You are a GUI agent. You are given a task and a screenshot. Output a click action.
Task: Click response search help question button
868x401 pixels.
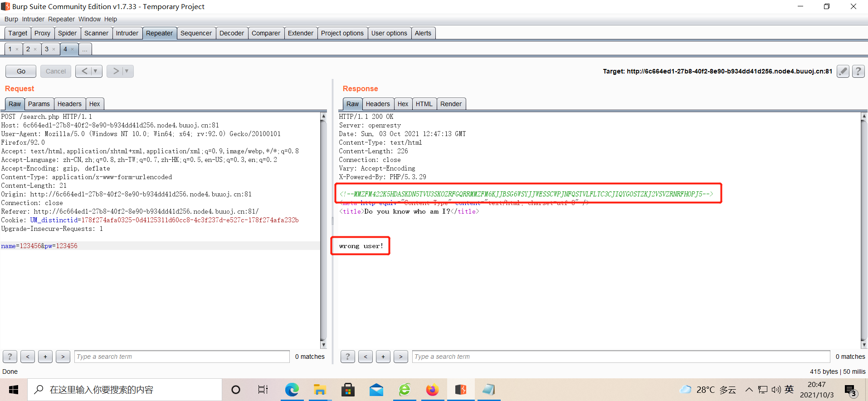[x=348, y=357]
